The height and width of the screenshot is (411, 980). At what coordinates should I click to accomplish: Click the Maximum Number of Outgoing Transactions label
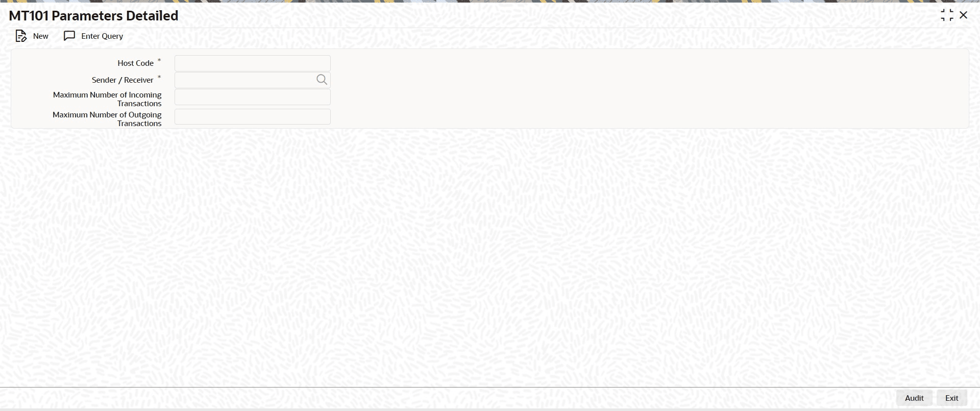[107, 119]
